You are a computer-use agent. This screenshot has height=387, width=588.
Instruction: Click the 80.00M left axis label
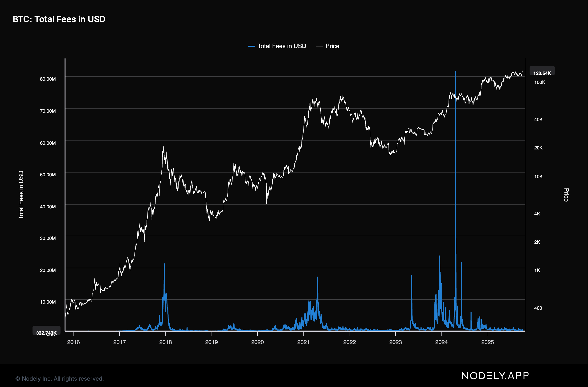coord(48,79)
